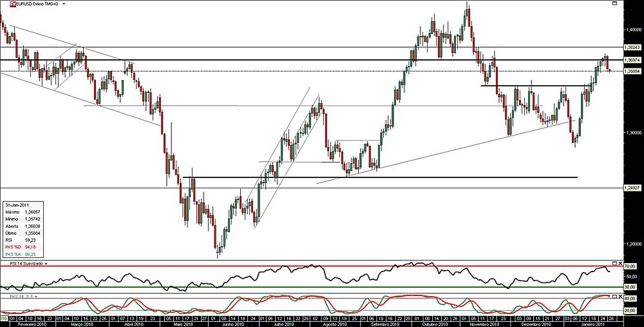644x327 pixels.
Task: Click the 80,00 stochastic level label
Action: coord(631,299)
